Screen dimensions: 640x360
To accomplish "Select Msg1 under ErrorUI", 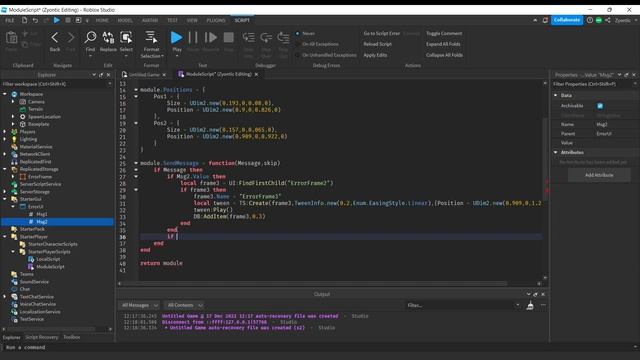I will point(42,214).
